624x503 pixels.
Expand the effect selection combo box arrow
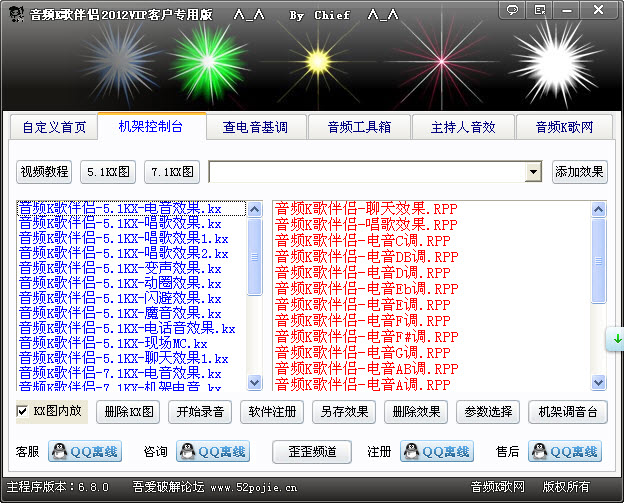coord(533,172)
